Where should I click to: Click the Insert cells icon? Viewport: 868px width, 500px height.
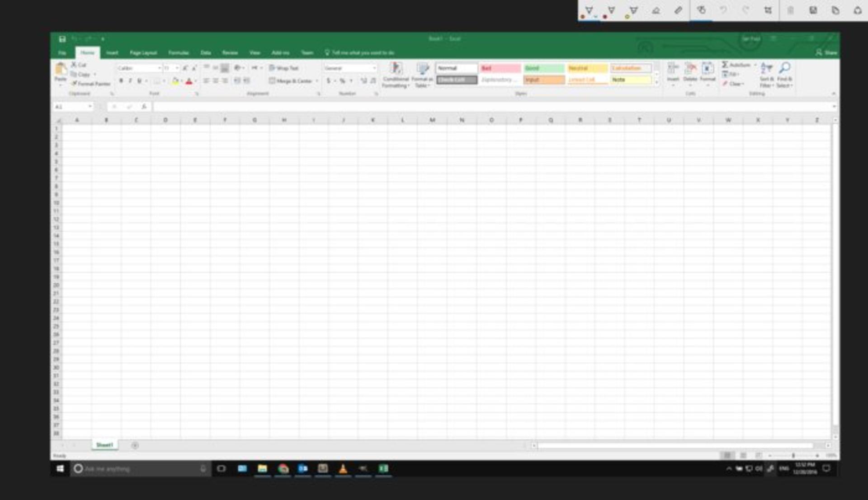(673, 69)
